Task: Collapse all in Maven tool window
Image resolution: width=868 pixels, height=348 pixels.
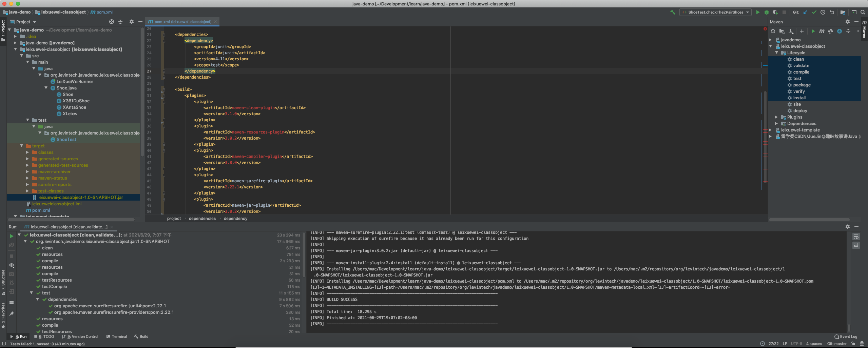Action: click(848, 31)
